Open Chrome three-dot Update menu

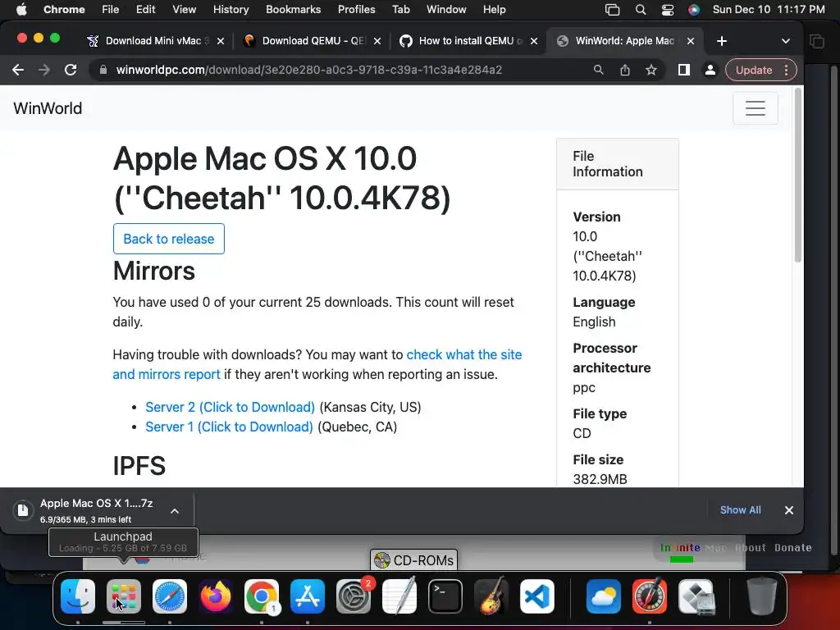[787, 71]
